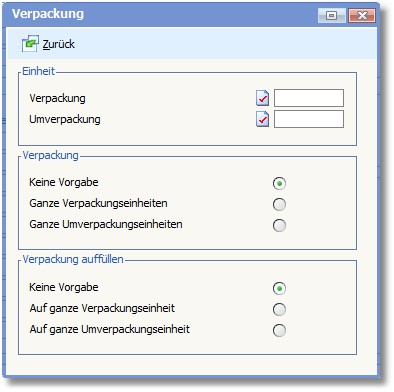Focus the Verpackung unit input field
The width and height of the screenshot is (394, 392).
[309, 98]
